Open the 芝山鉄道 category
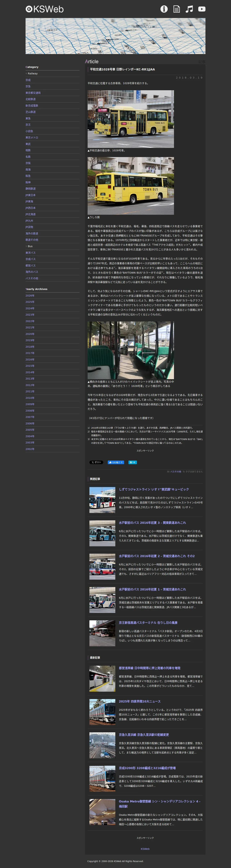Screen dimensions: 231x868 click(31, 112)
